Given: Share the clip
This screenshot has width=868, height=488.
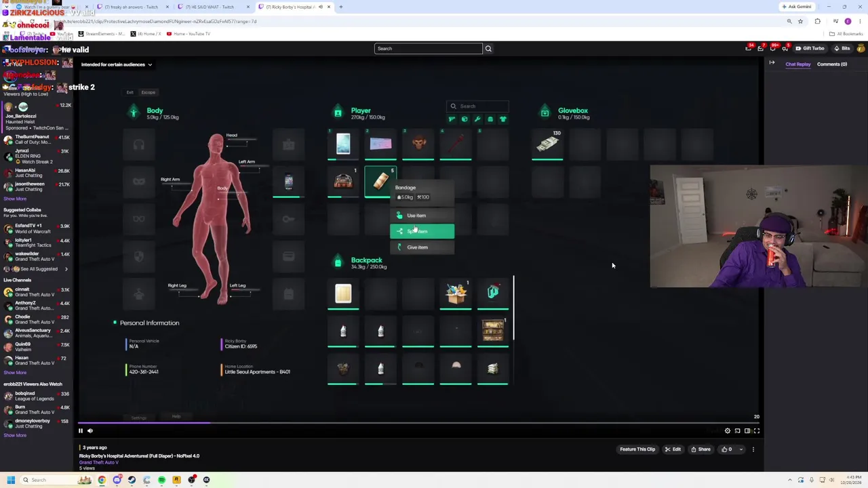Looking at the screenshot, I should [701, 449].
